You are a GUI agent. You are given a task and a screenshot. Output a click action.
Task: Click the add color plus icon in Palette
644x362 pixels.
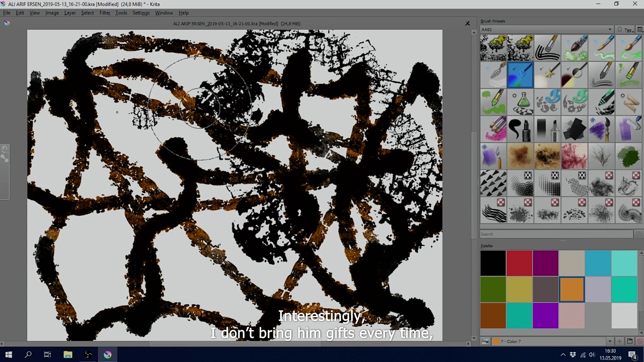tap(620, 341)
